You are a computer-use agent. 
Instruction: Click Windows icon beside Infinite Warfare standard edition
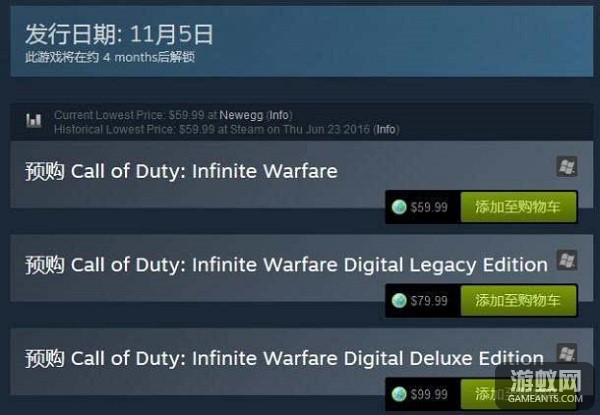(x=567, y=166)
